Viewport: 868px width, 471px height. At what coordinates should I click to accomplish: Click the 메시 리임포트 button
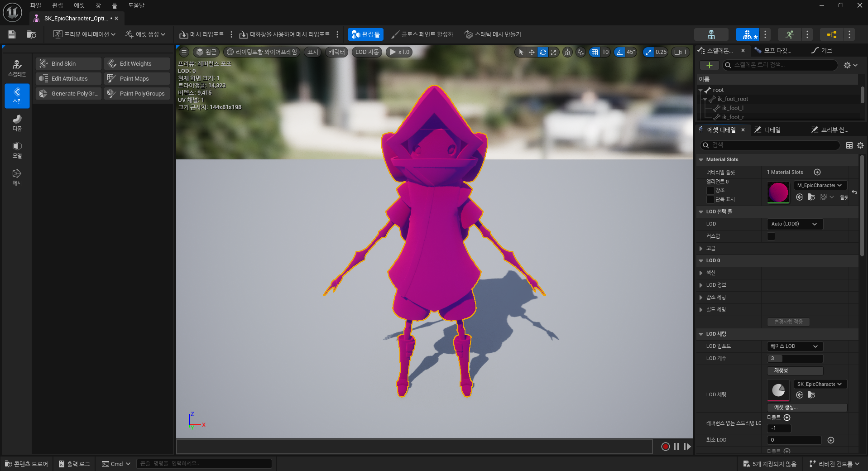click(x=202, y=34)
